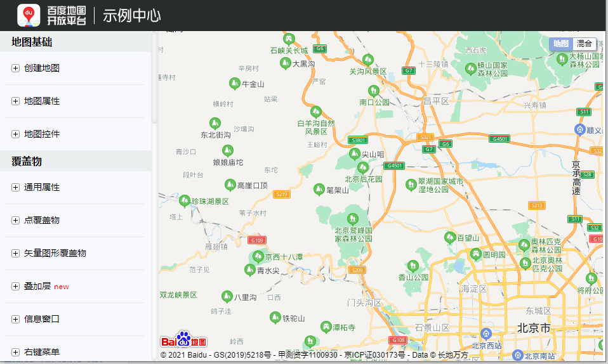Click the 北京鹫峰国家森林公园 icon

[352, 219]
